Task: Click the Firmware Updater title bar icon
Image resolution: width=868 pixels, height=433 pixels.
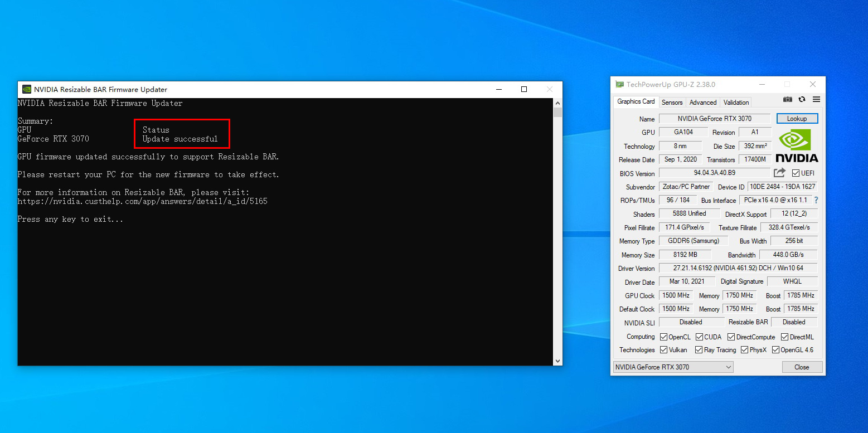Action: (27, 89)
